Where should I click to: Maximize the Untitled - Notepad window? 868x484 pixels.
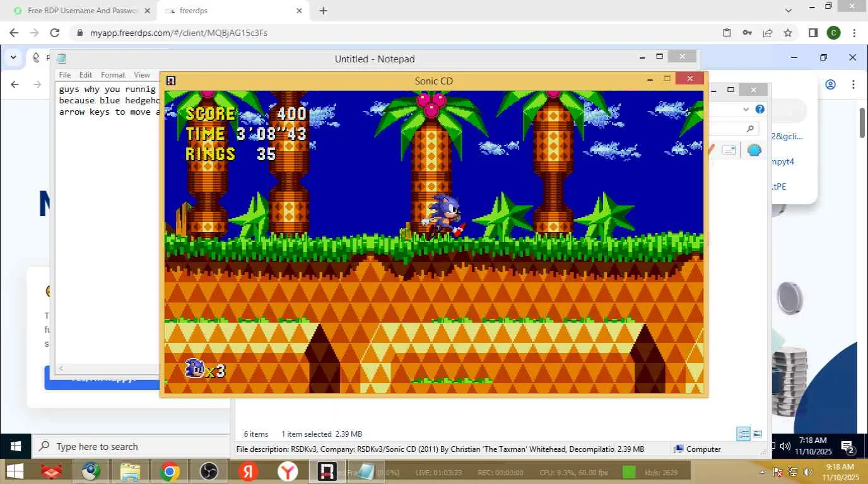[x=659, y=57]
